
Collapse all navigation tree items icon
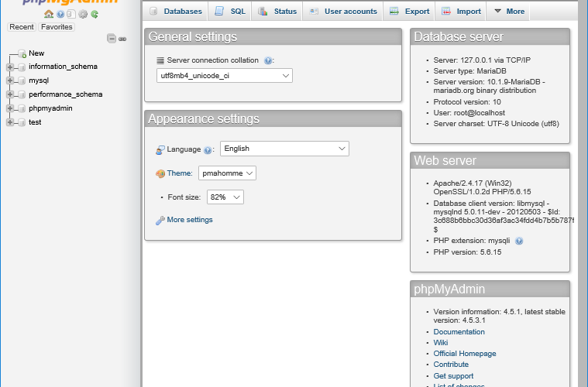(112, 38)
